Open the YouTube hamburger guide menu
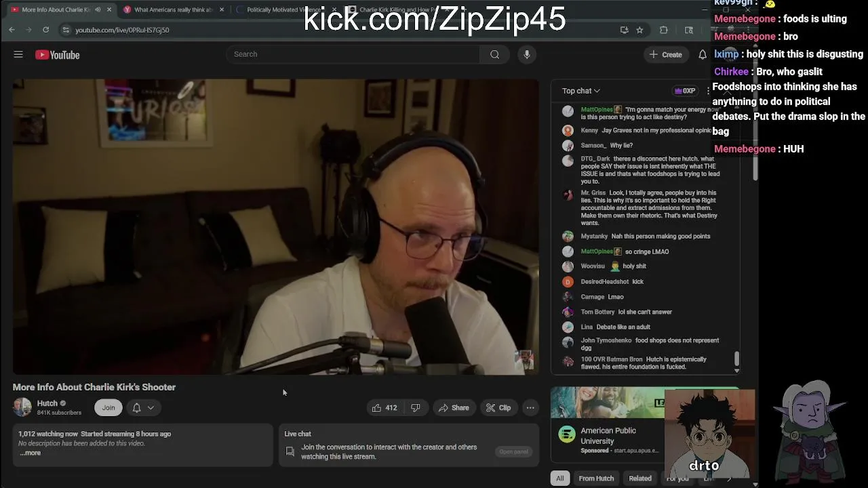Screen dimensions: 868x488 18,55
